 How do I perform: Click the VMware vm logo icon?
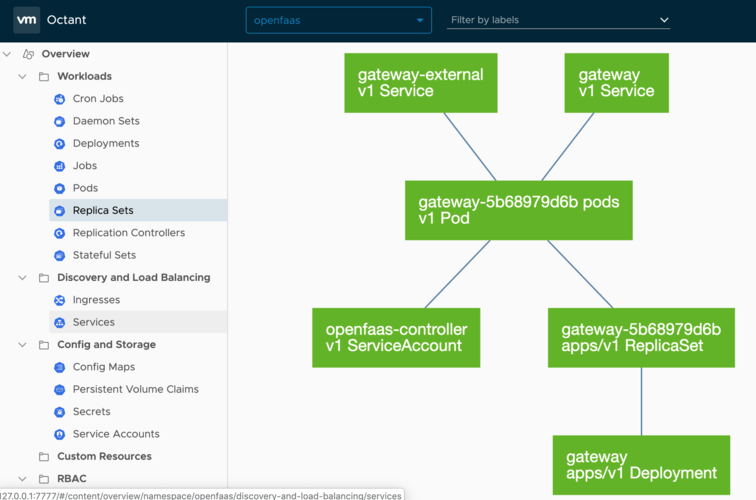[27, 20]
